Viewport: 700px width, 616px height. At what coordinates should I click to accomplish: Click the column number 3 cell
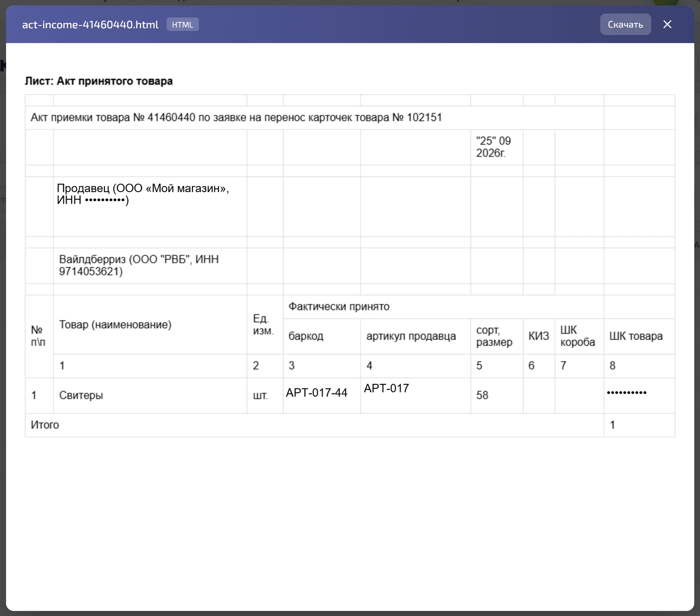coord(321,366)
